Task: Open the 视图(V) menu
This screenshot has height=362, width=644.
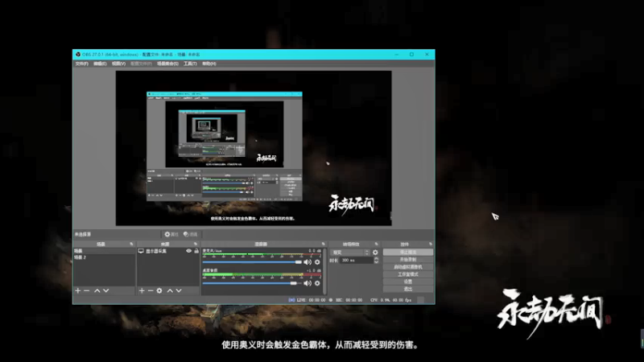Action: tap(118, 64)
